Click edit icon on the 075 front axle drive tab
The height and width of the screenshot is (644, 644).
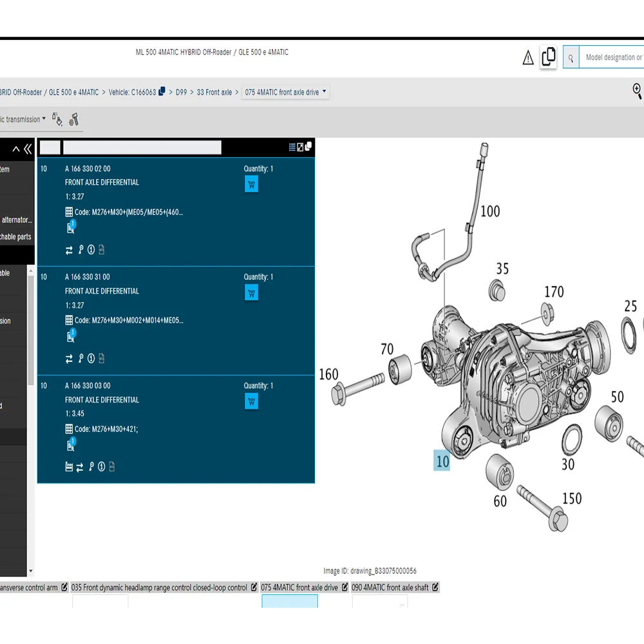click(x=345, y=587)
